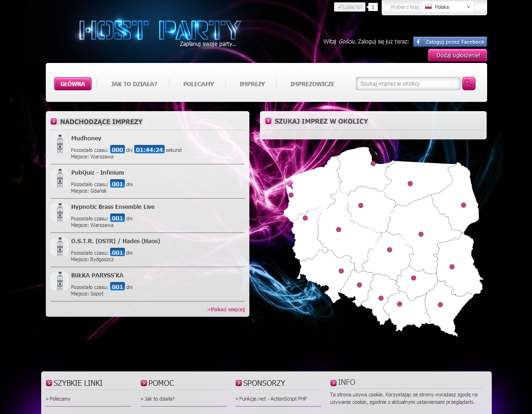532x414 pixels.
Task: Click the Zaloguj przez Facebook button
Action: 450,42
